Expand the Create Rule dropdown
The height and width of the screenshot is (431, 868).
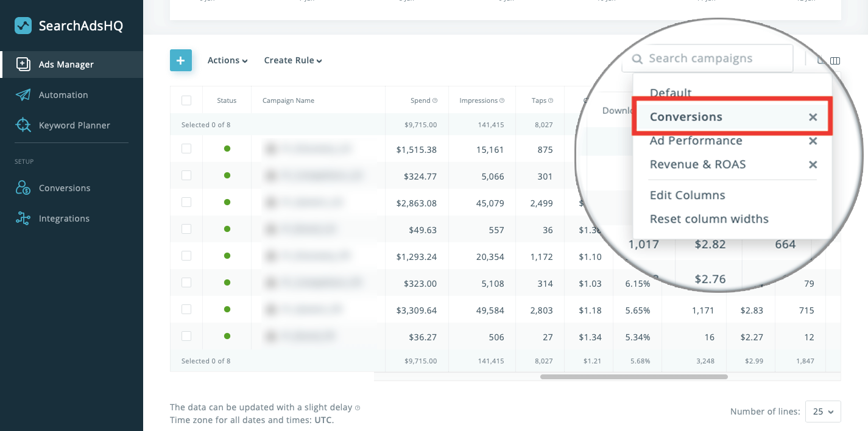coord(292,60)
